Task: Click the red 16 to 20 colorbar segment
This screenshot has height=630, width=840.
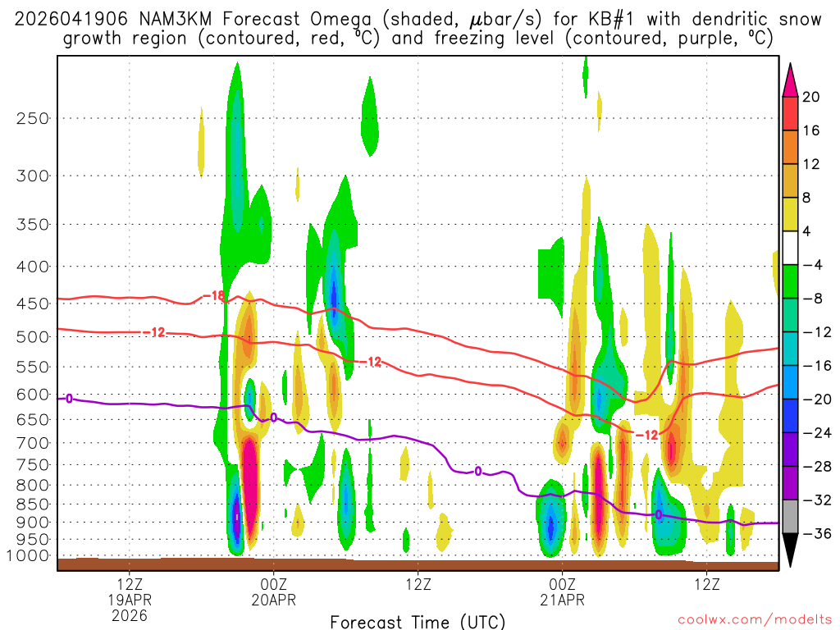Action: [790, 113]
